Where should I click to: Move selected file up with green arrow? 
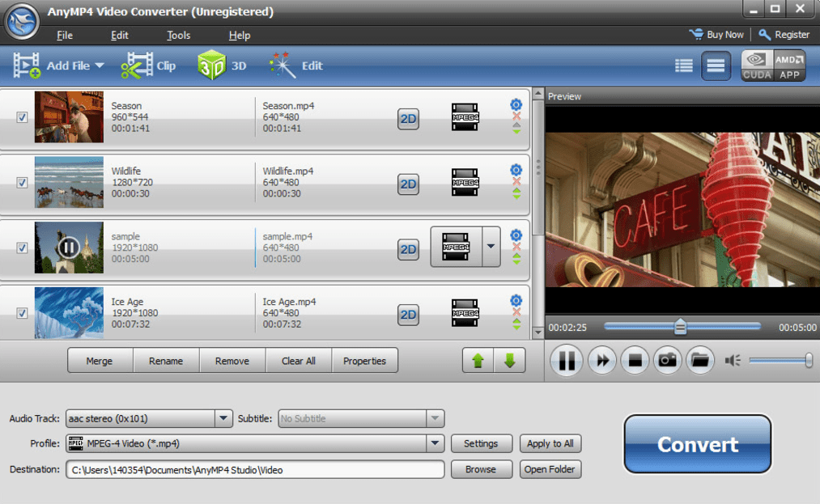478,361
